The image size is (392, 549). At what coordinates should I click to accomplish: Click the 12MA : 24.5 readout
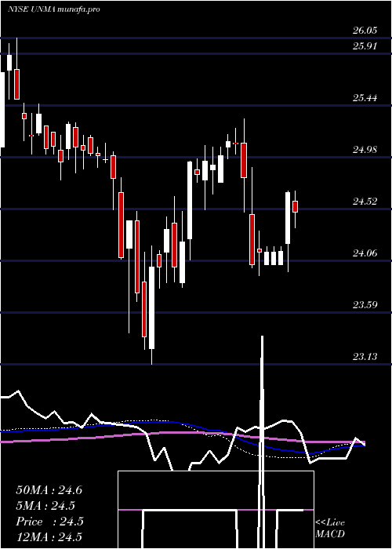coord(49,536)
